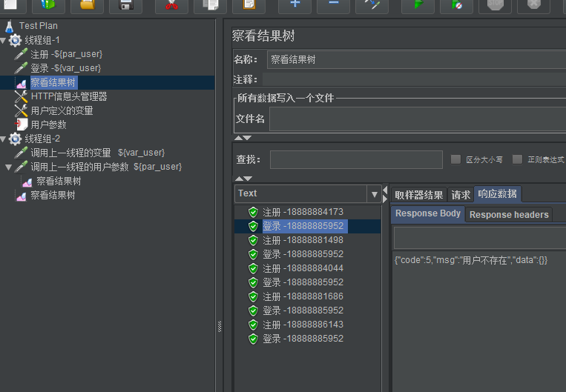Click the up split arrow below the 文件名 panel
Viewport: 566px width, 392px height.
tap(238, 138)
